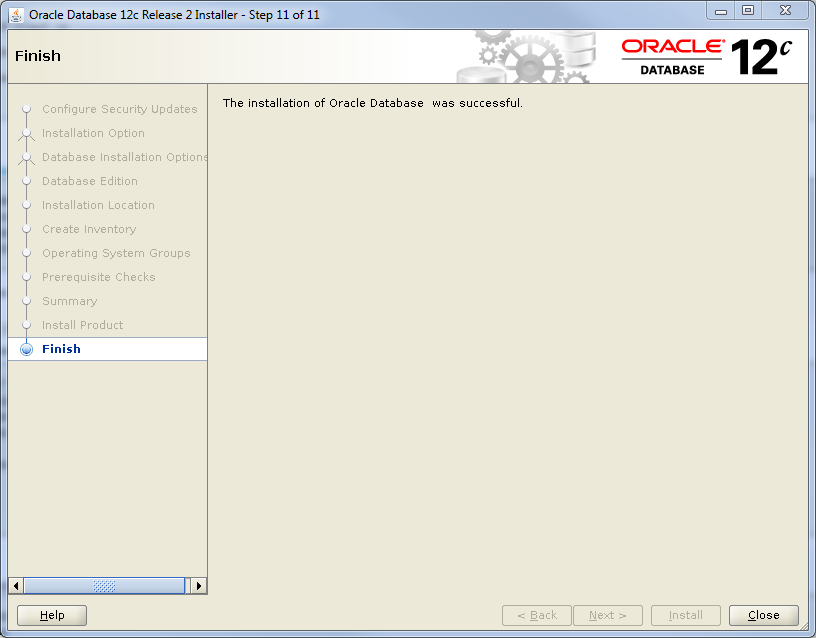Open the Help button

pos(52,615)
